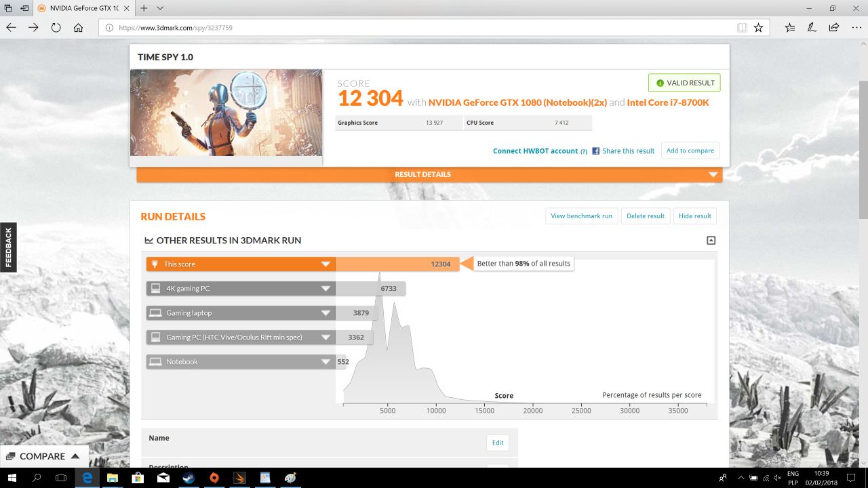Click the site info icon in address bar

109,28
